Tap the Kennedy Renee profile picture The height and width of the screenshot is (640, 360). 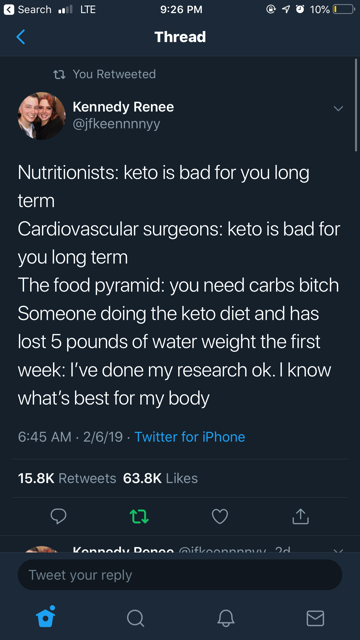[x=42, y=116]
